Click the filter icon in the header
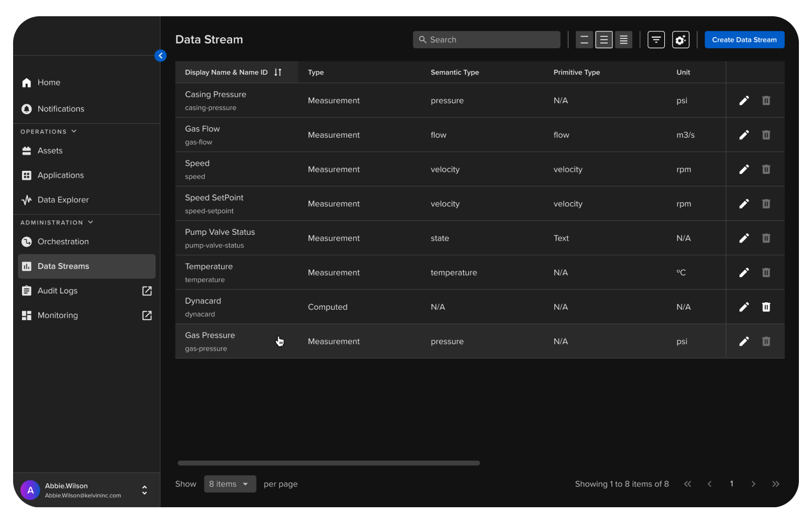The image size is (812, 524). [x=656, y=40]
